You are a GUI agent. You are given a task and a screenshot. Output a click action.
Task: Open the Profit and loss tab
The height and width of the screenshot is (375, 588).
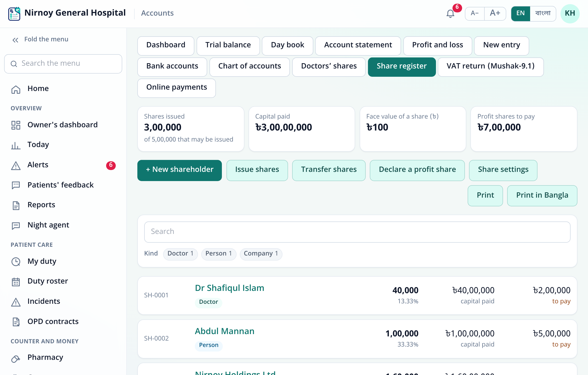point(437,45)
